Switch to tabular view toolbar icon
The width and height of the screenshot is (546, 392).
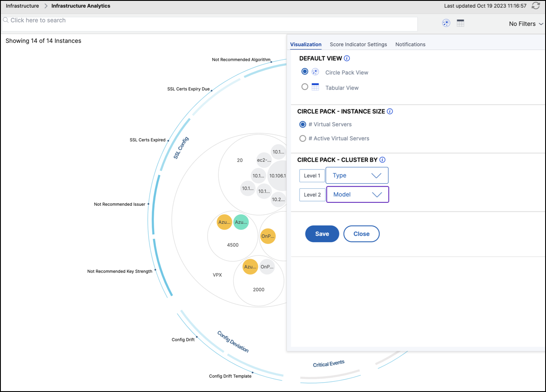(460, 23)
